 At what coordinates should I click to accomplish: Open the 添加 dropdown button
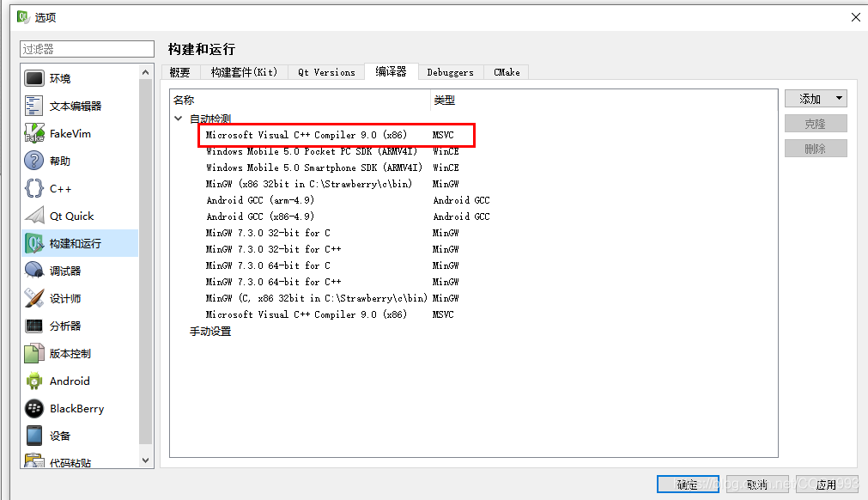(x=816, y=99)
